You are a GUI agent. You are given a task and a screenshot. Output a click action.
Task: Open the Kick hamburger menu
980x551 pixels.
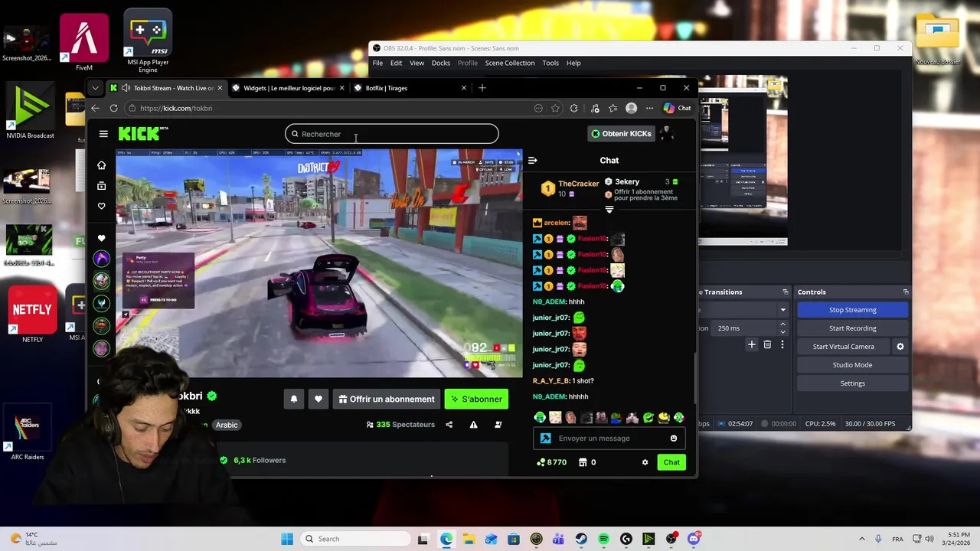pos(103,134)
